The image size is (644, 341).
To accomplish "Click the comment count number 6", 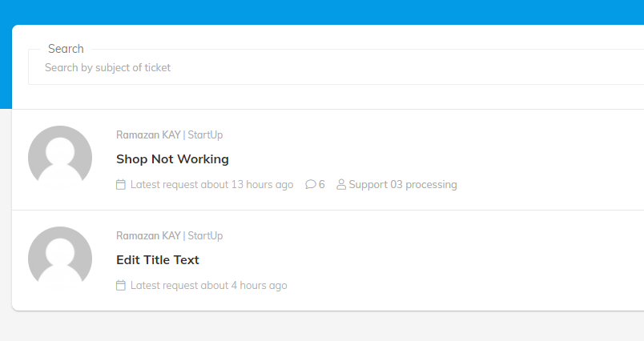I will (x=322, y=185).
